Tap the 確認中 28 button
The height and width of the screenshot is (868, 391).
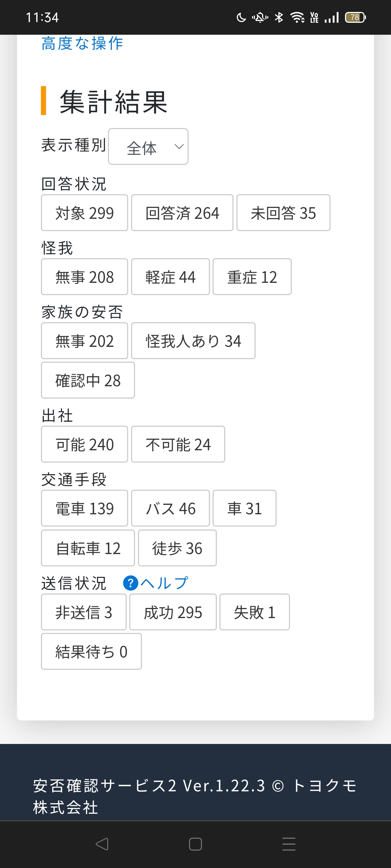[x=88, y=380]
